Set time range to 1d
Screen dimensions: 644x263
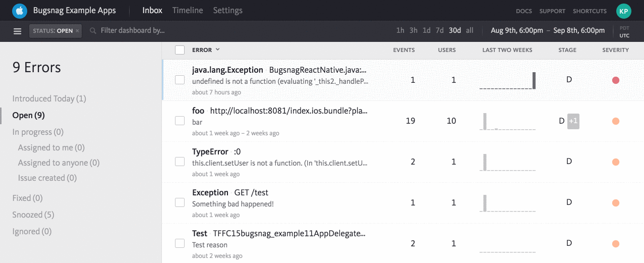pyautogui.click(x=427, y=30)
